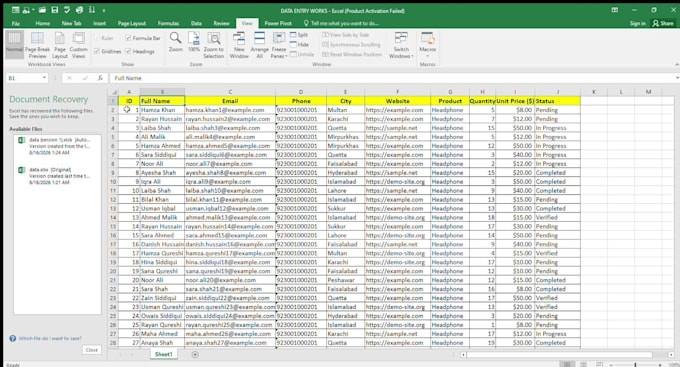680x367 pixels.
Task: Open the Page Layout ribbon tab
Action: pos(132,23)
